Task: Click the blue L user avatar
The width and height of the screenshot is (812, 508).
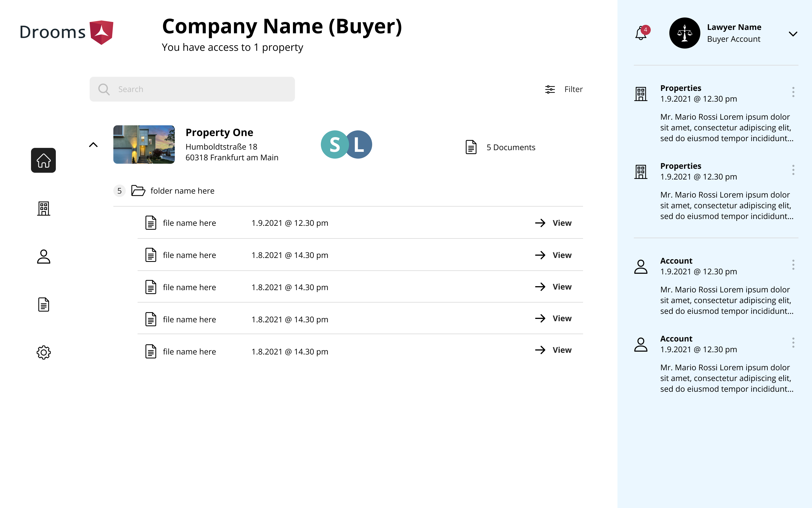Action: [x=360, y=144]
